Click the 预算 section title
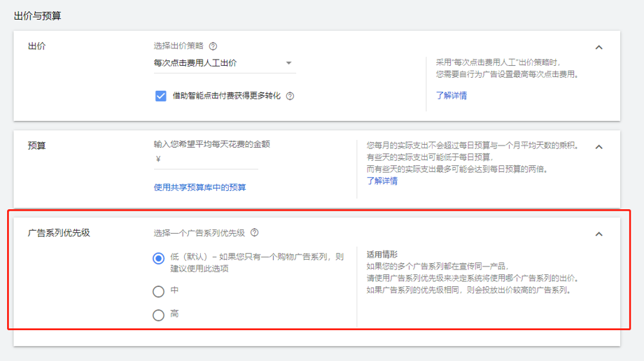 point(37,146)
